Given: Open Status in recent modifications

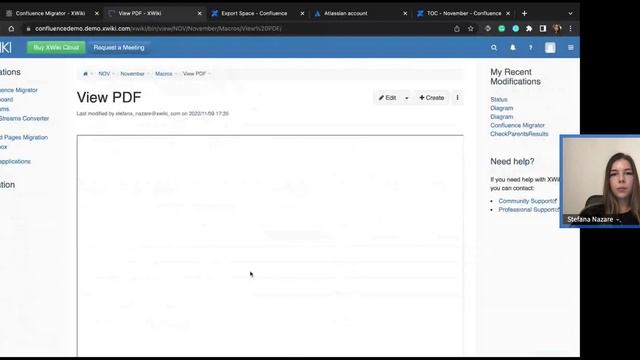Looking at the screenshot, I should click(x=499, y=100).
